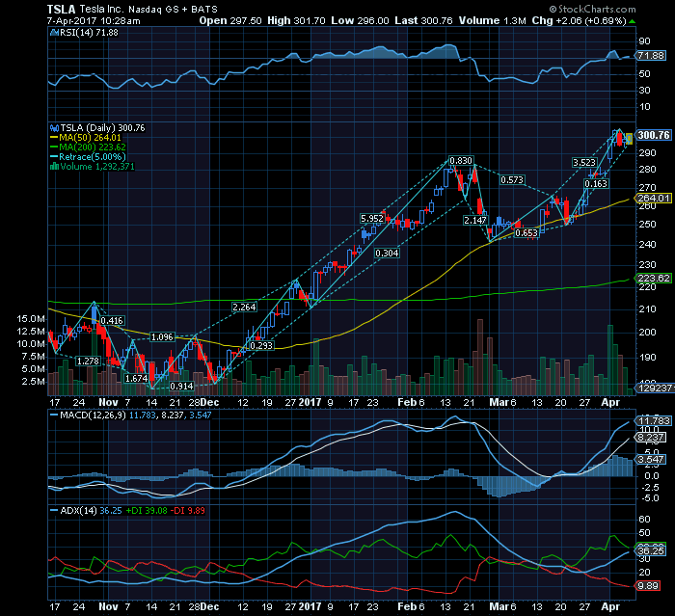Click the Volume 1.3M header value
Screen dimensions: 675x616
click(x=492, y=20)
